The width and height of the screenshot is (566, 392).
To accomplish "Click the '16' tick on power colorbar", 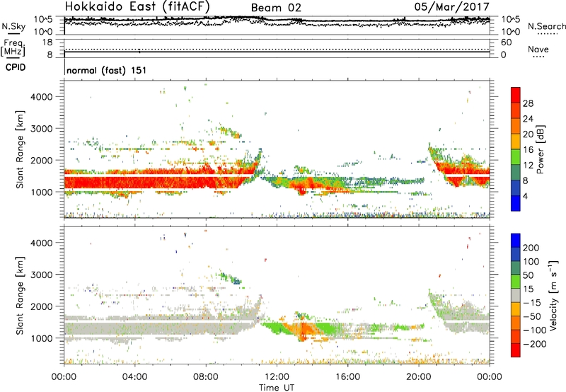I will point(528,150).
